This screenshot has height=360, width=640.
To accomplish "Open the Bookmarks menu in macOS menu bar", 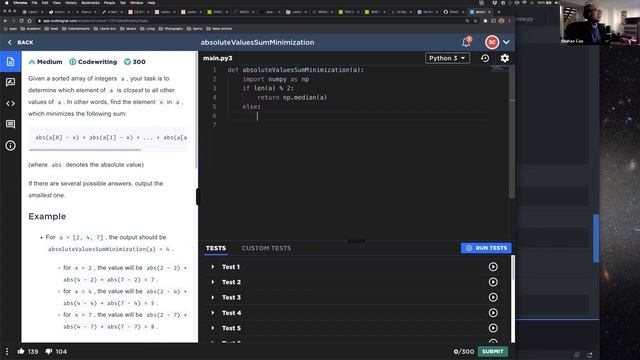I will pyautogui.click(x=90, y=2).
